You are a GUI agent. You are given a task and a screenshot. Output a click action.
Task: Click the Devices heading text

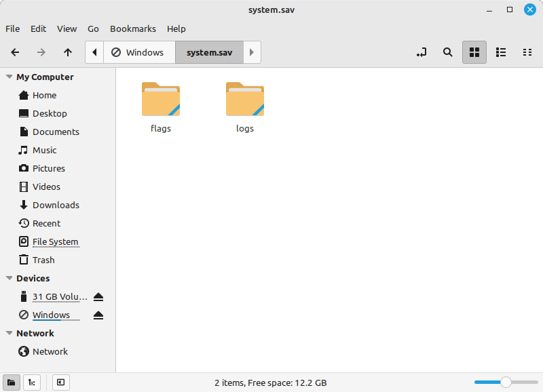pyautogui.click(x=33, y=278)
